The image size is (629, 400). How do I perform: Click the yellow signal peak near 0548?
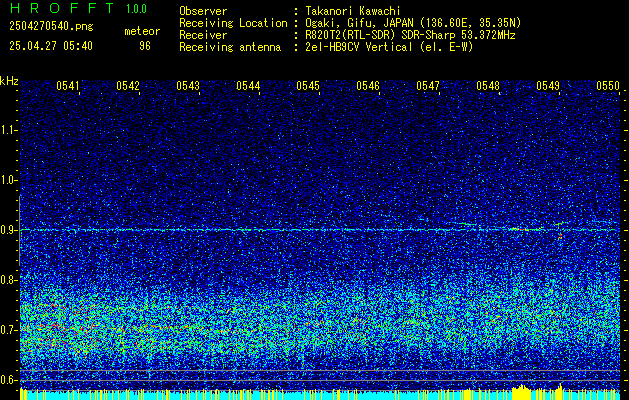coord(521,391)
